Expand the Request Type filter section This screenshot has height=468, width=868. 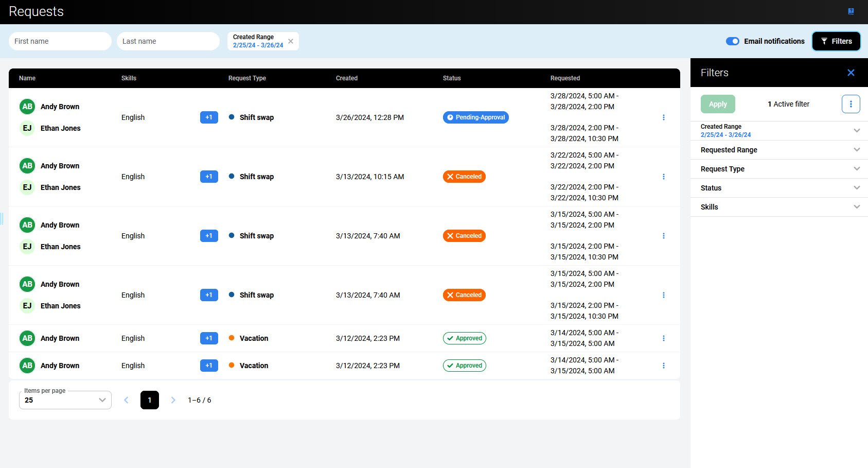pos(779,169)
